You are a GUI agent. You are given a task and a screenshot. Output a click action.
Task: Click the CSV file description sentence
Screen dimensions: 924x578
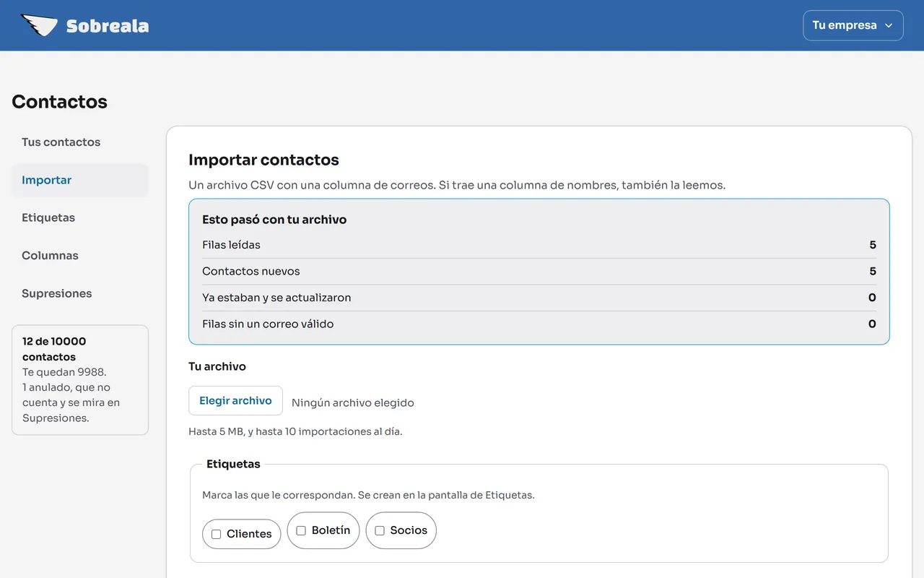point(457,185)
